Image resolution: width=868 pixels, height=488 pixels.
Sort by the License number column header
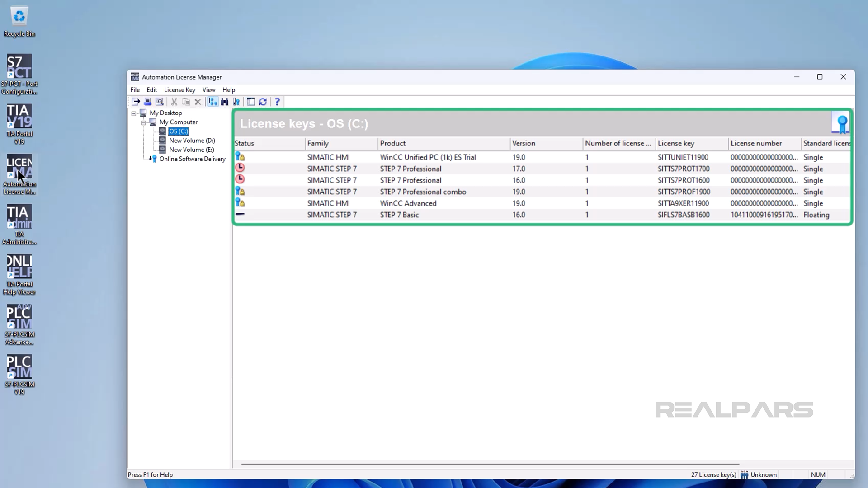[765, 143]
